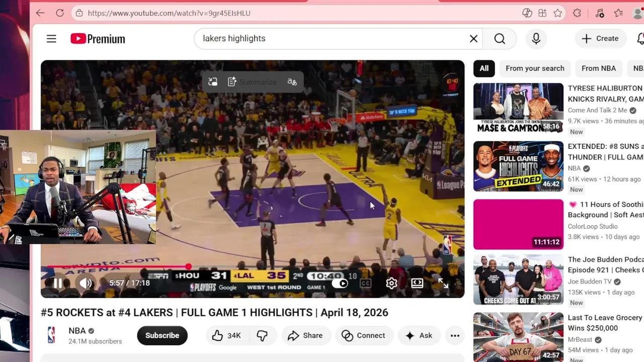Click the 'lakers highlights' search box
Screen dimensions: 644x362
click(x=332, y=38)
